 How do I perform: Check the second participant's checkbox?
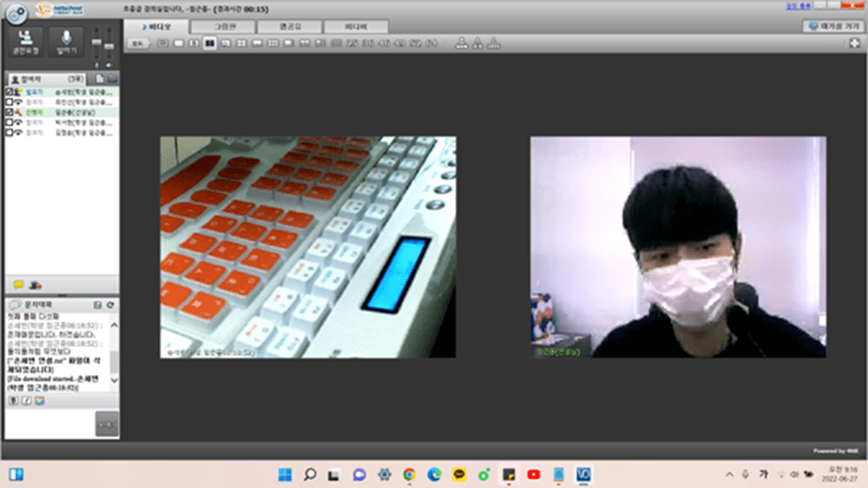coord(9,102)
